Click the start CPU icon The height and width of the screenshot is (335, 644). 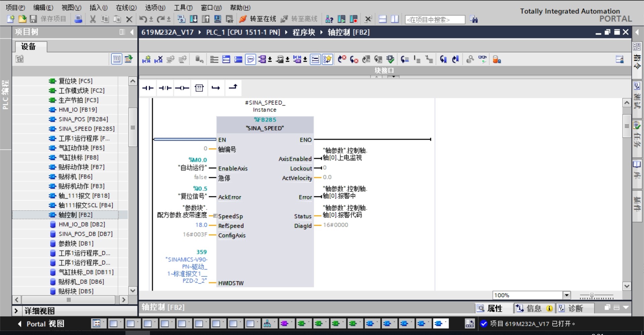[x=341, y=19]
